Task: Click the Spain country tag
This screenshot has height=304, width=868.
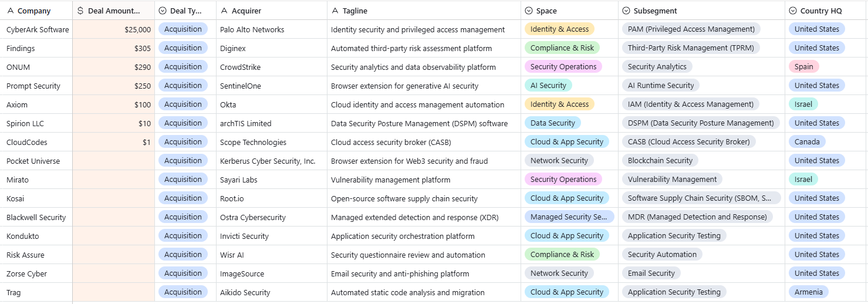Action: (804, 67)
